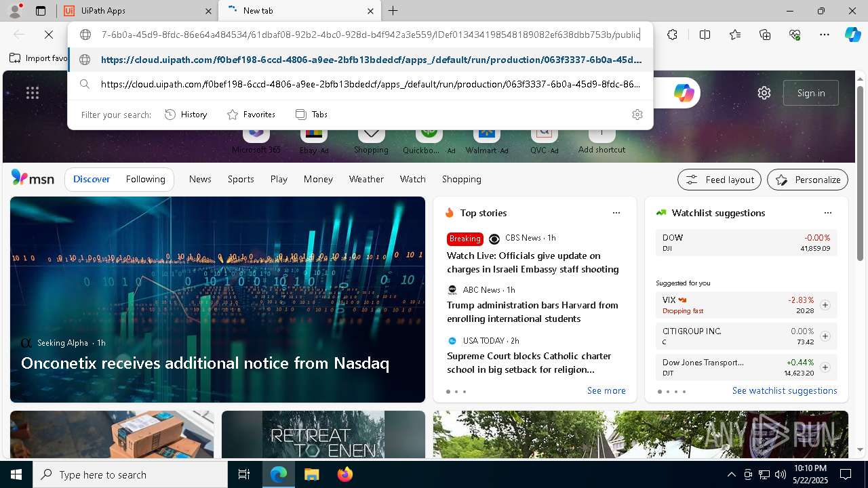Click See more in Top stories
The width and height of the screenshot is (868, 488).
pos(606,390)
